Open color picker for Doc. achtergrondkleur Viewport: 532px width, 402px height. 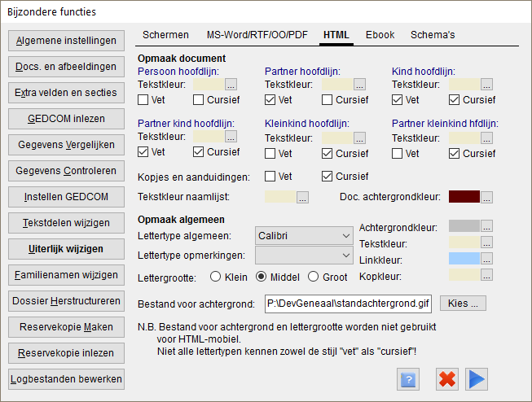pyautogui.click(x=486, y=197)
